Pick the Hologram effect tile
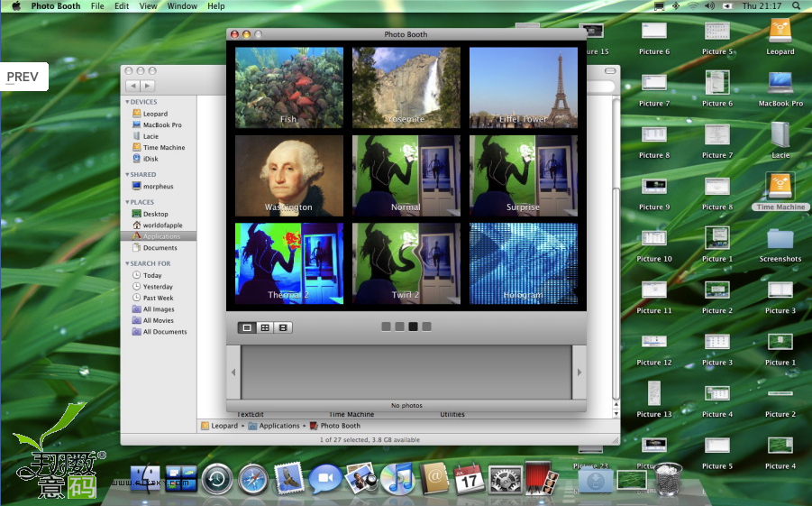 [524, 263]
